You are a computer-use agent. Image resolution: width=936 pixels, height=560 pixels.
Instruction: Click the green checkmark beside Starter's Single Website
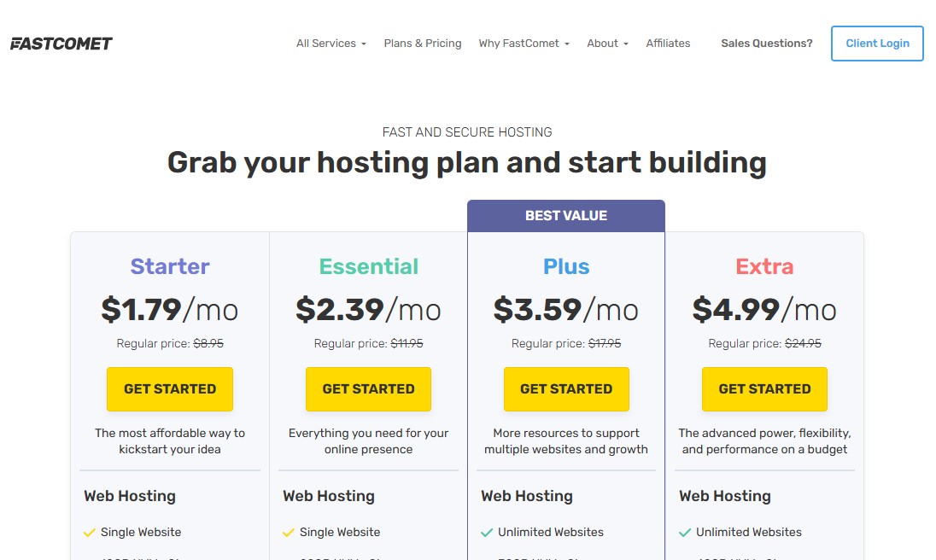coord(90,532)
